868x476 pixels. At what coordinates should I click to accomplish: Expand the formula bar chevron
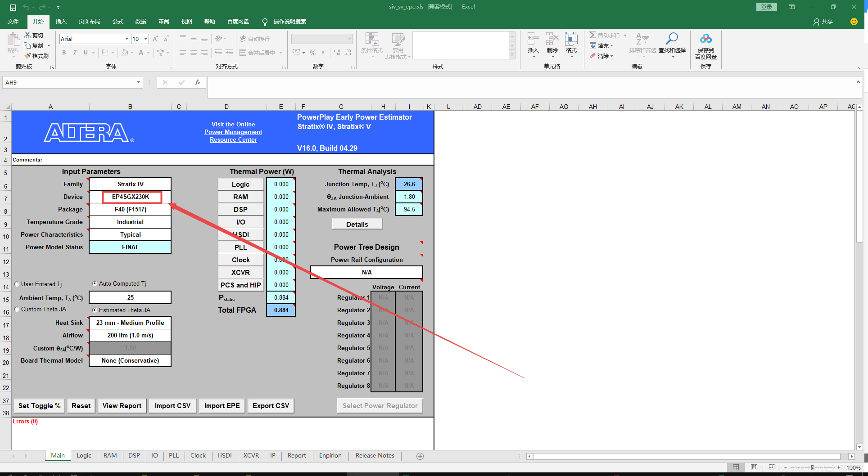pyautogui.click(x=858, y=82)
